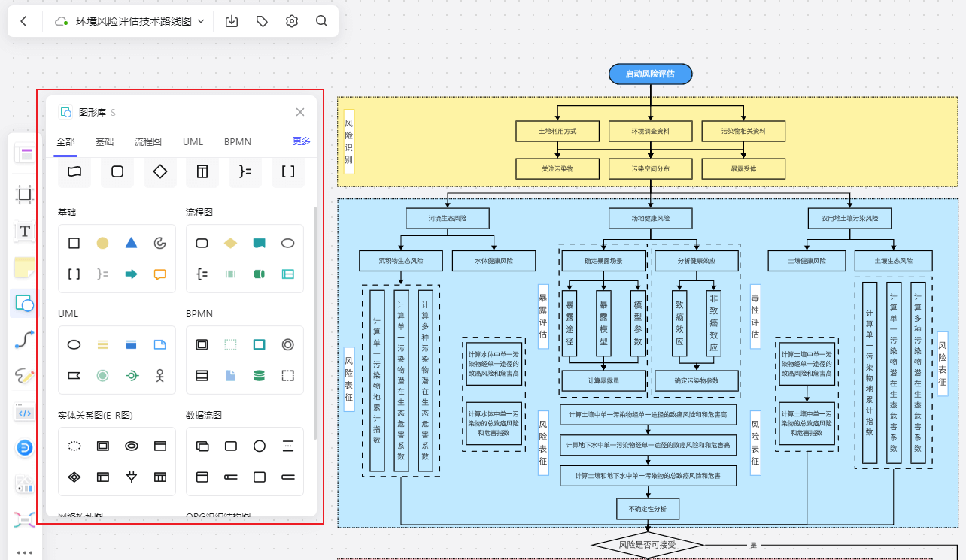Pick the ellipse shape in 流程图 group

coord(287,243)
